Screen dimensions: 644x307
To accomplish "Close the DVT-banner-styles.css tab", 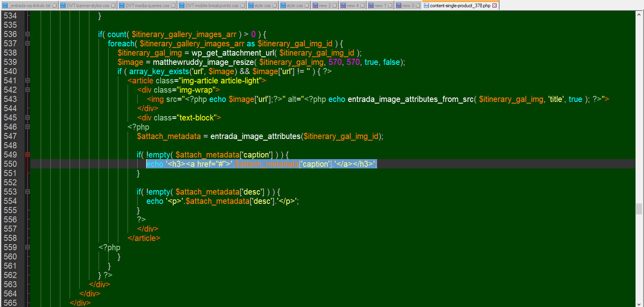I will click(113, 6).
